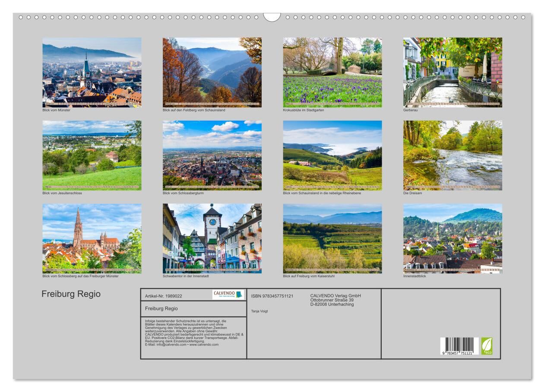Select the Blick vom Jesuitenschloss photo

coord(92,155)
